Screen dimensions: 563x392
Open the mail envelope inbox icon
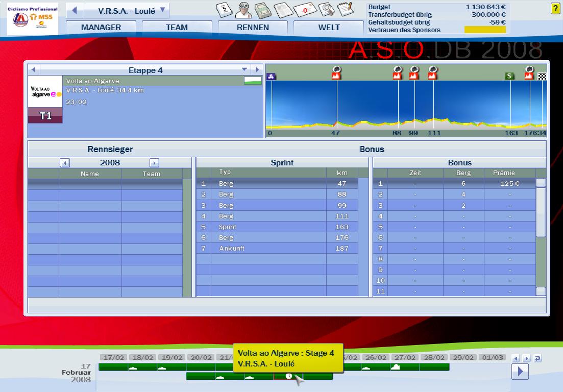tap(304, 10)
